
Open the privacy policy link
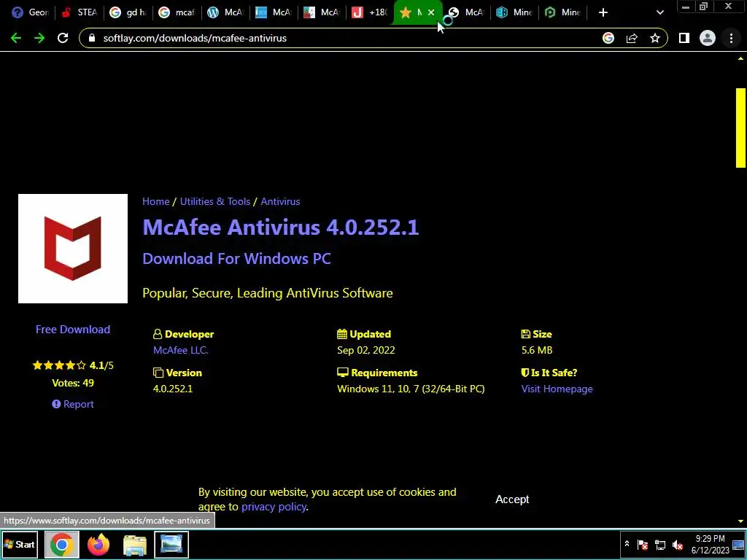tap(274, 507)
